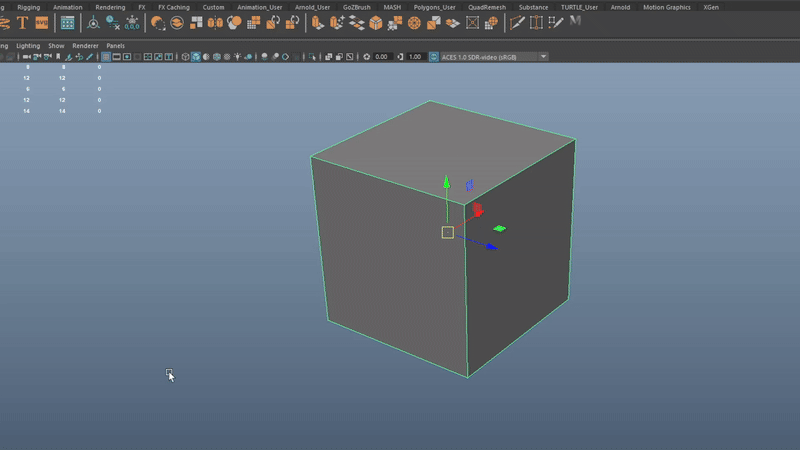Switch to the Motion Graphics shelf tab

click(667, 7)
